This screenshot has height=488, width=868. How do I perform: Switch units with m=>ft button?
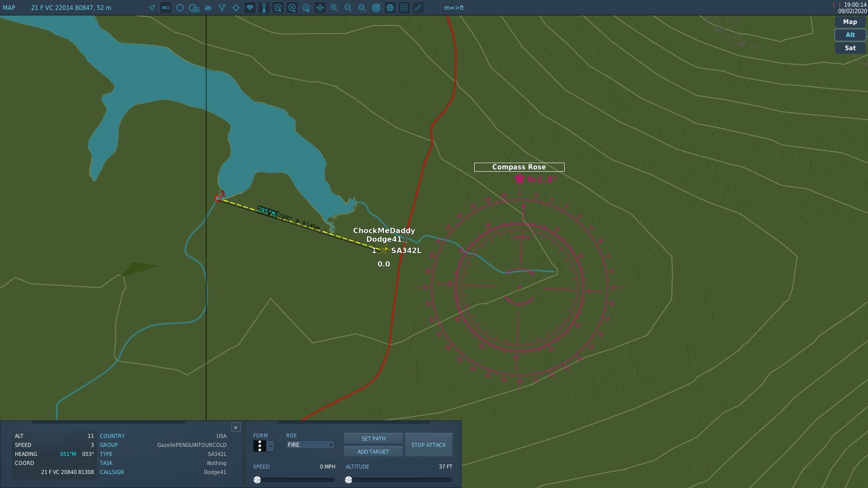pyautogui.click(x=454, y=8)
